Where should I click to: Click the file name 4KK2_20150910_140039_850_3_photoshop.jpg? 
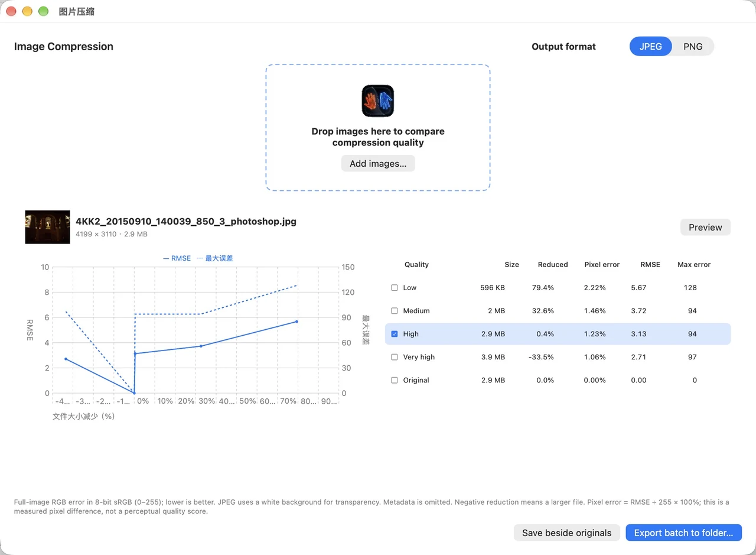(186, 222)
